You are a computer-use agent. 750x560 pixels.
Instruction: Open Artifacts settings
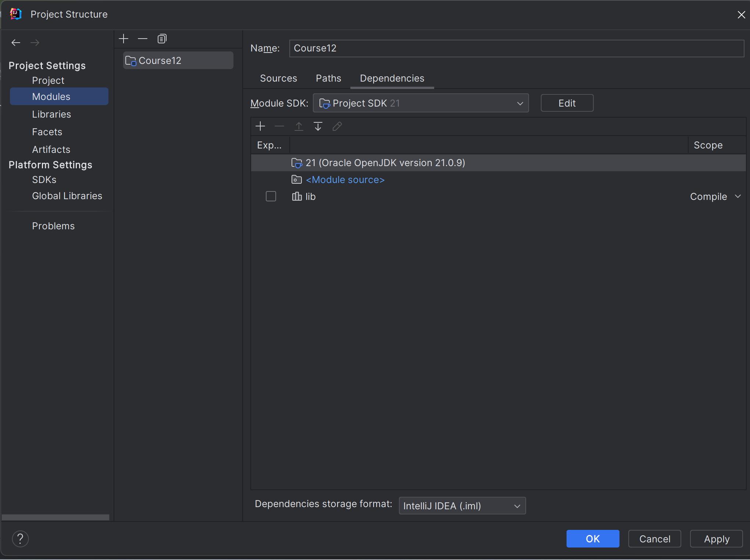point(51,150)
